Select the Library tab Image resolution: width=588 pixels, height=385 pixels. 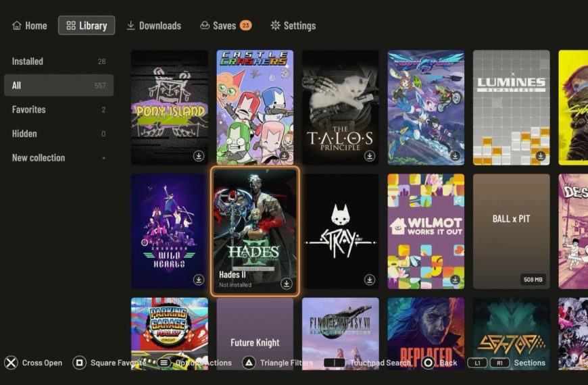pyautogui.click(x=87, y=26)
